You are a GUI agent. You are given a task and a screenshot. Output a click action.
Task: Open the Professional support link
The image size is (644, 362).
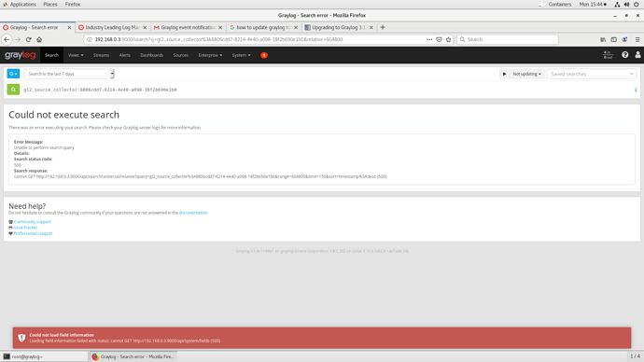click(x=34, y=233)
